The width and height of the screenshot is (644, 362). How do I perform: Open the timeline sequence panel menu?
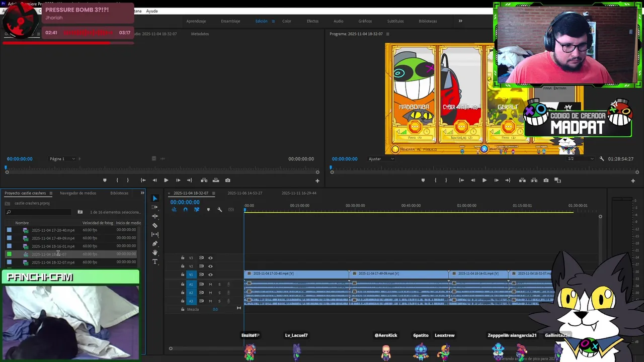point(213,193)
